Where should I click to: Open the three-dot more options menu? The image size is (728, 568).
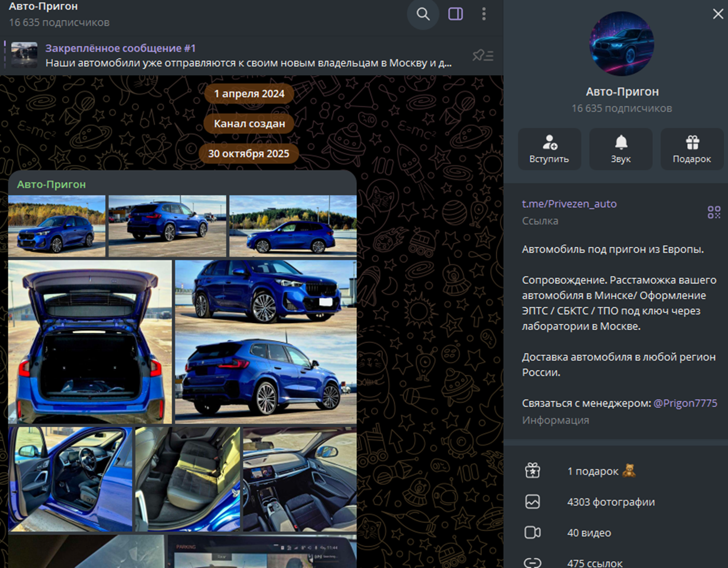click(x=484, y=14)
